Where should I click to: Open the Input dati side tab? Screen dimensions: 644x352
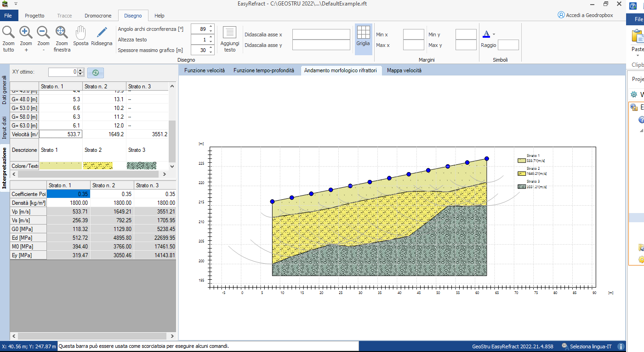pos(5,127)
